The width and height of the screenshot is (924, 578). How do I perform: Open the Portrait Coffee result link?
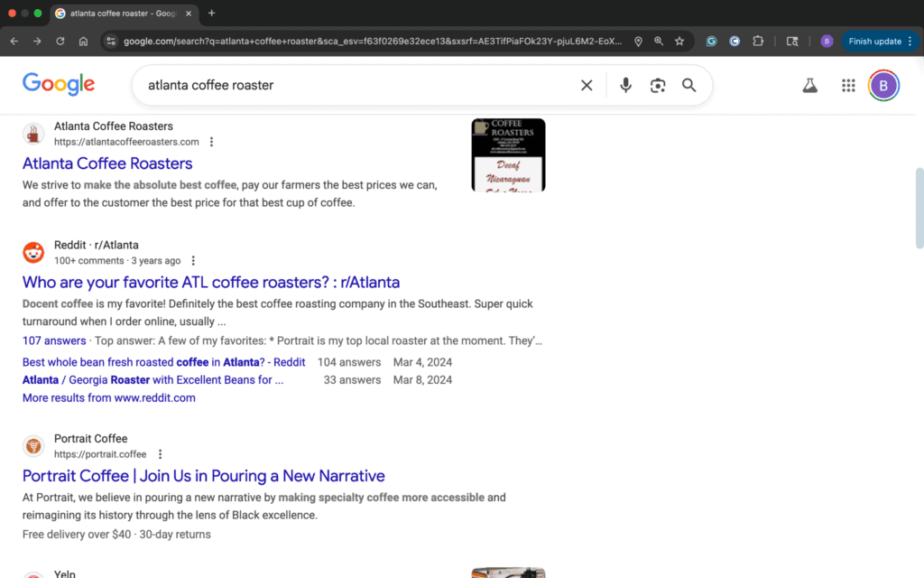pyautogui.click(x=204, y=476)
